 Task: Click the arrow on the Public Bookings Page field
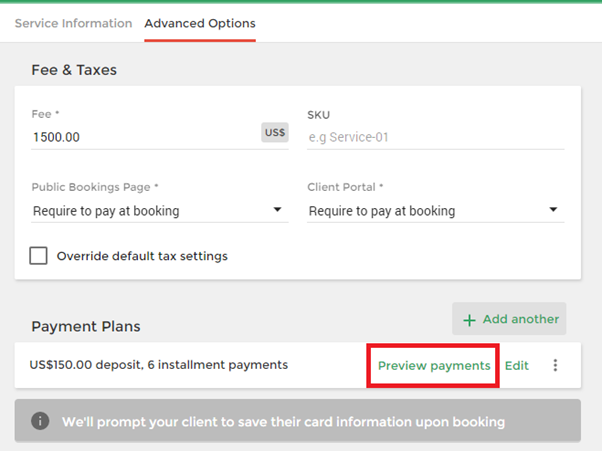[x=277, y=210]
